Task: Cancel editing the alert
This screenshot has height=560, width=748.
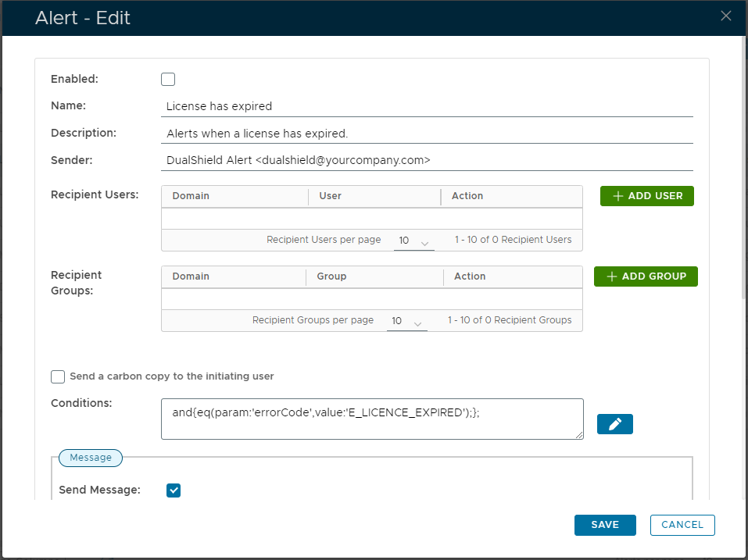Action: 682,525
